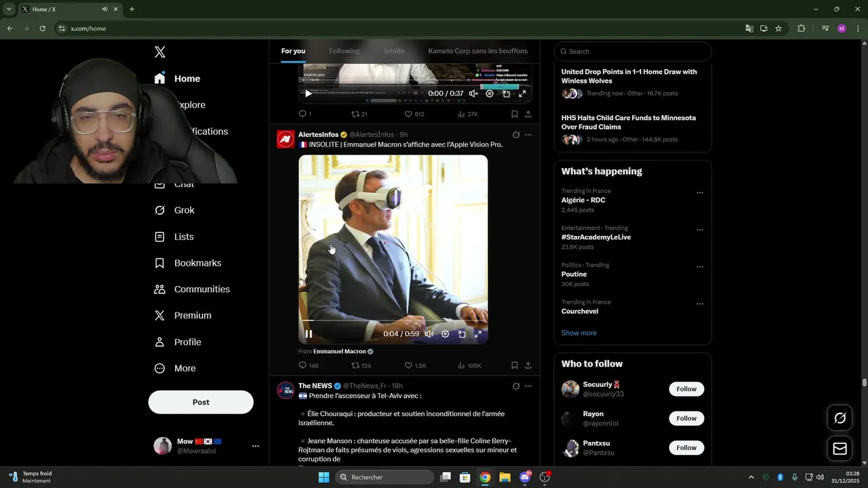Viewport: 868px width, 488px height.
Task: Play the top 0:37 video
Action: click(309, 94)
